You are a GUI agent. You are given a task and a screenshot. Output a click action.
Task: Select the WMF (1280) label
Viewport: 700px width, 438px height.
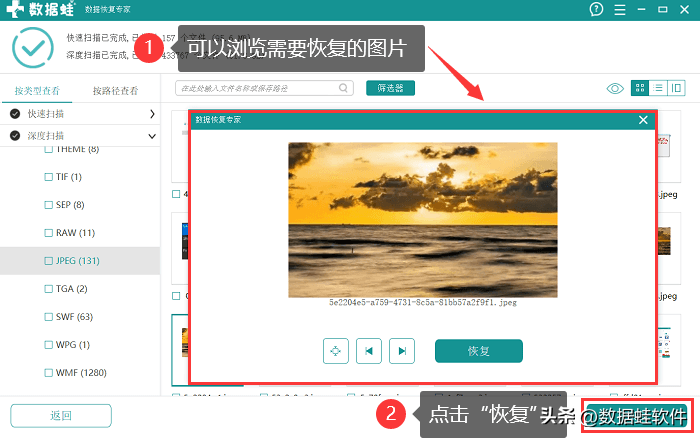[81, 373]
